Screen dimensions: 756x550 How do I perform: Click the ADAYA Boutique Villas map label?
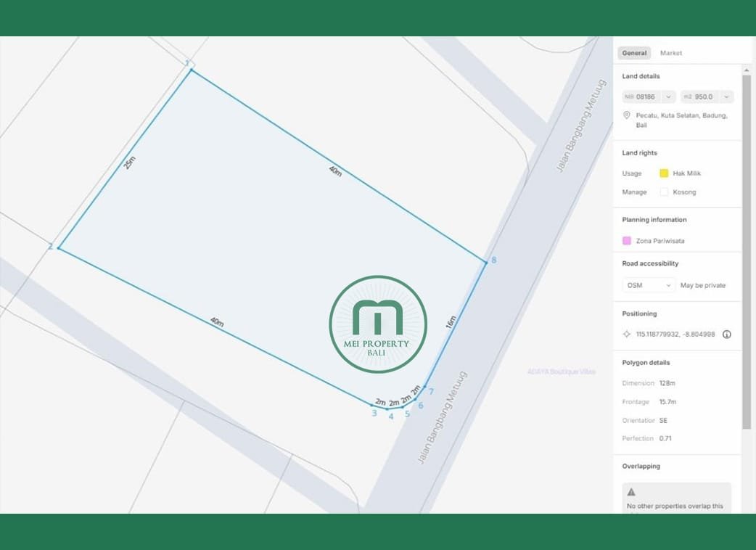[x=561, y=372]
